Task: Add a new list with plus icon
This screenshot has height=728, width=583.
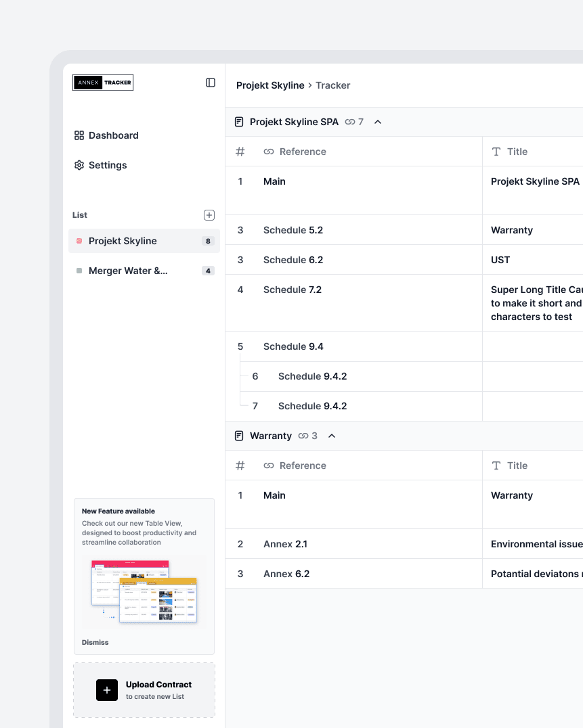Action: click(x=209, y=215)
